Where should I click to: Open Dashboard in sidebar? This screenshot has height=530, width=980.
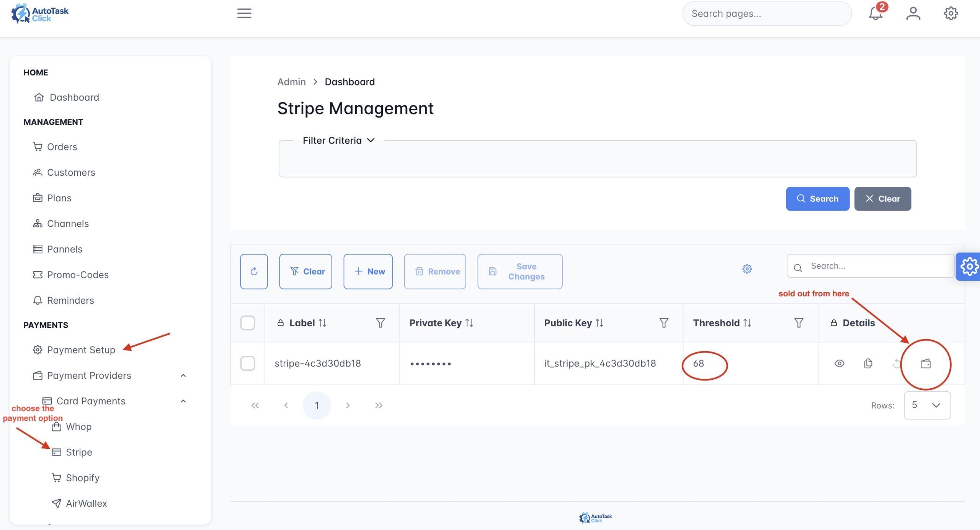coord(67,97)
